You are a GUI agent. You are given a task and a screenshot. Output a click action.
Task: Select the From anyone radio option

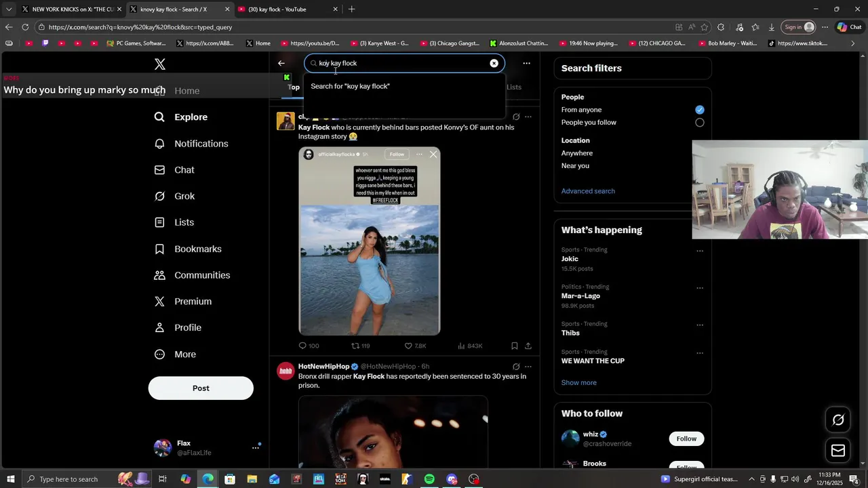(x=699, y=110)
